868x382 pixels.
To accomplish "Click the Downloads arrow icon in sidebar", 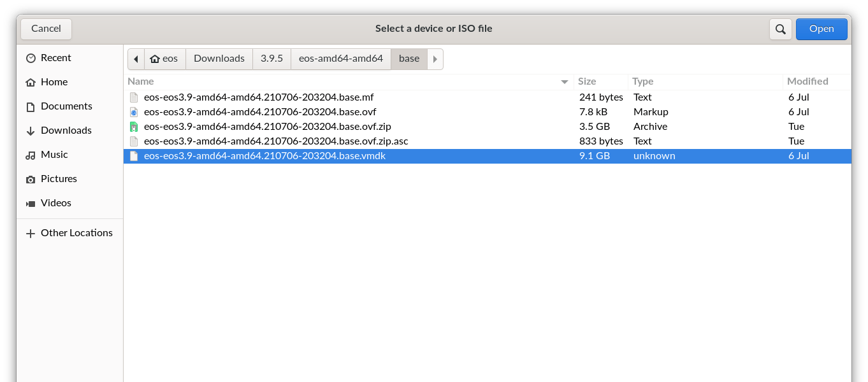I will point(31,131).
